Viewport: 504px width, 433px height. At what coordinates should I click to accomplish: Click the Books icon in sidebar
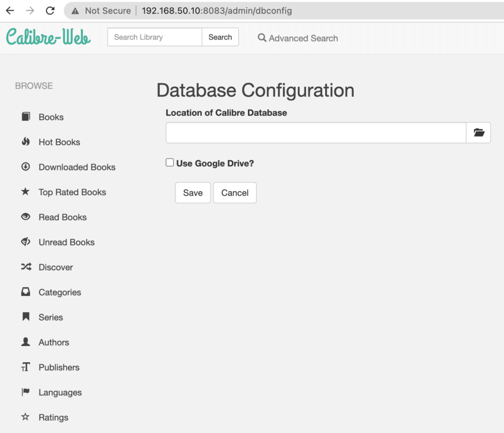point(26,117)
